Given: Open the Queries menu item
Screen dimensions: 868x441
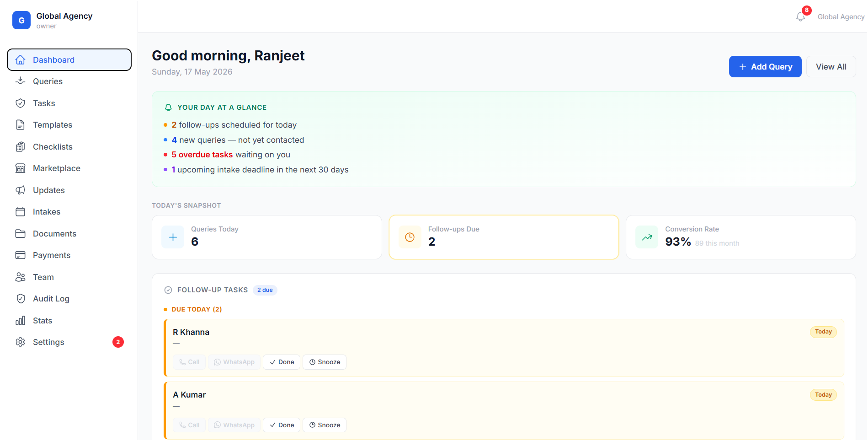Looking at the screenshot, I should [69, 81].
